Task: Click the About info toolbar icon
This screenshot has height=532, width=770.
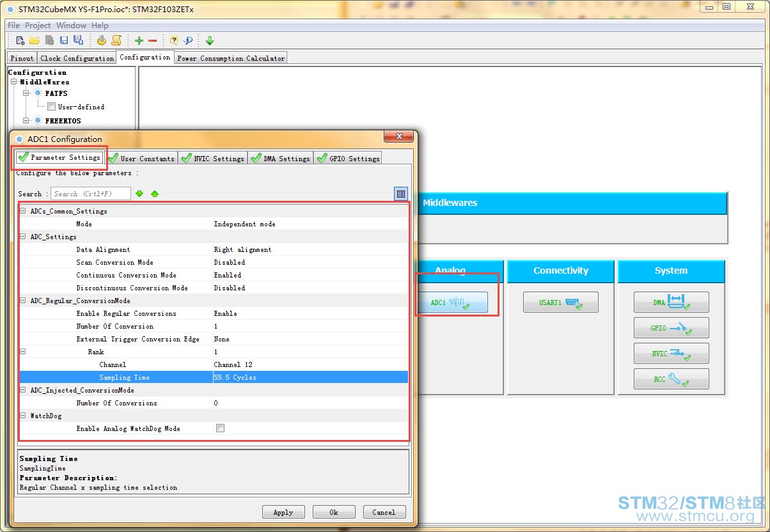Action: tap(188, 40)
